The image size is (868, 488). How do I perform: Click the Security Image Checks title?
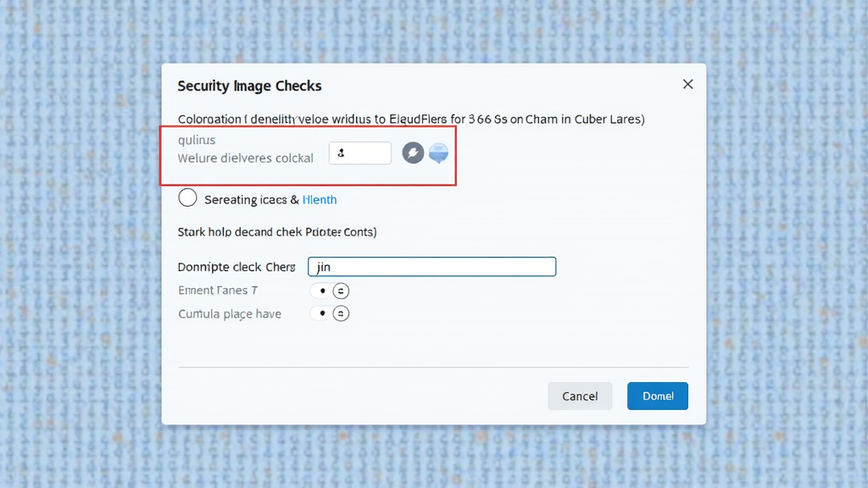(249, 86)
